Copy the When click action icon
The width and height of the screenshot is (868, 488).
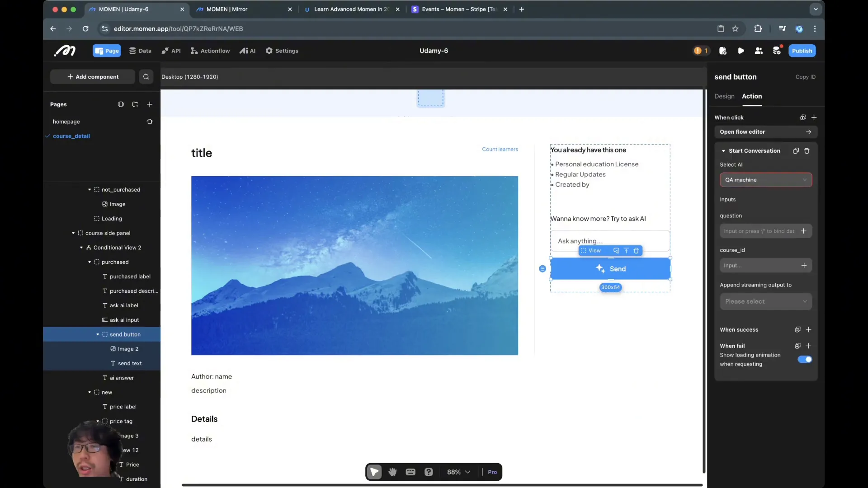pyautogui.click(x=803, y=117)
